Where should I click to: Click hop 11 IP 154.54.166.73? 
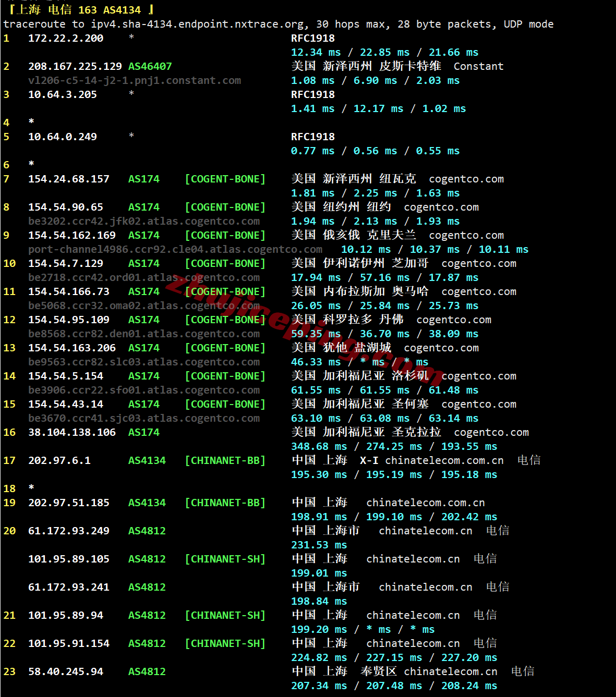69,291
